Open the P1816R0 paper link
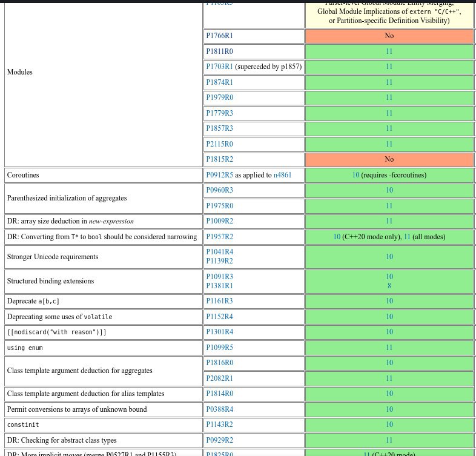 pyautogui.click(x=219, y=363)
